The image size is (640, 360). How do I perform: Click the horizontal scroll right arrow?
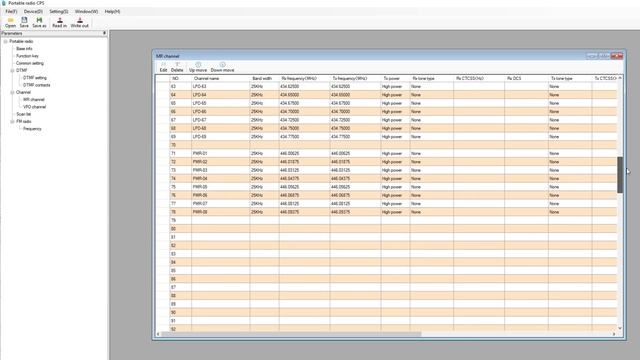tap(614, 334)
